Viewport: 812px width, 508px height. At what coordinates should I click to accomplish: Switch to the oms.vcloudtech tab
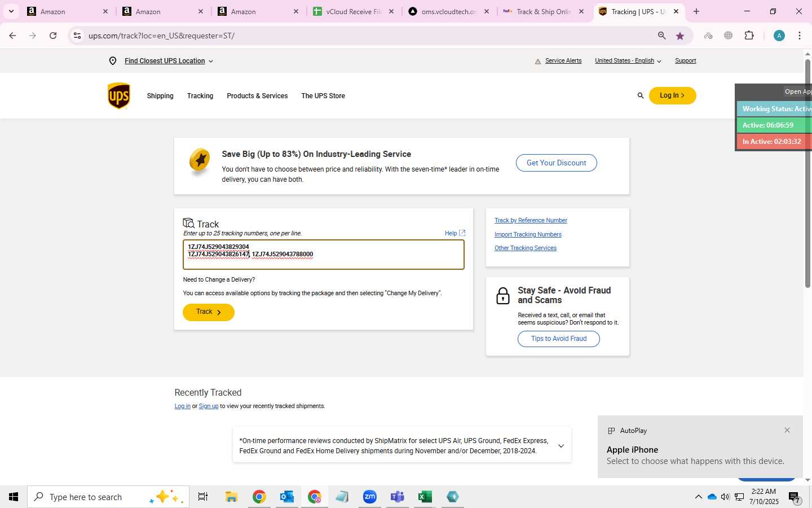(448, 11)
